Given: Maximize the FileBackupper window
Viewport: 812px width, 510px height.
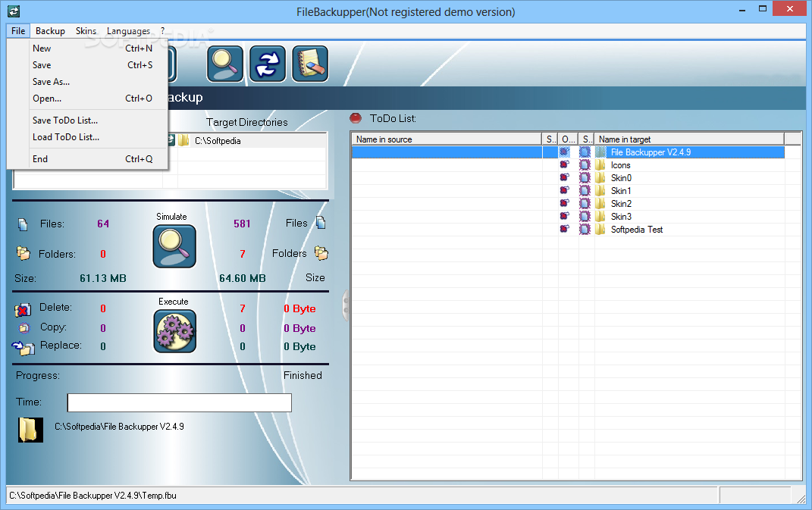Looking at the screenshot, I should point(763,9).
